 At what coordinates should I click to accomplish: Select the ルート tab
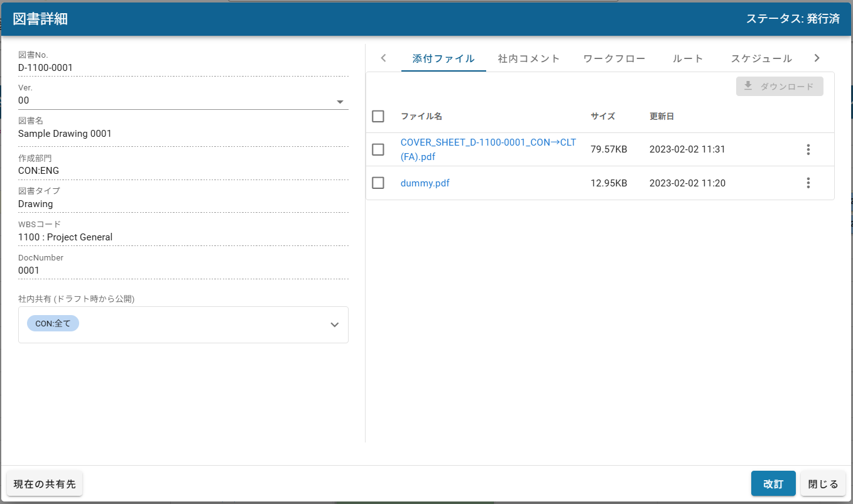(x=688, y=58)
